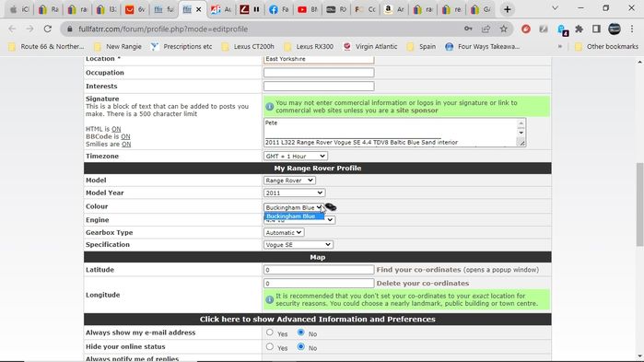
Task: Open the Model Year 2011 dropdown
Action: tap(294, 193)
